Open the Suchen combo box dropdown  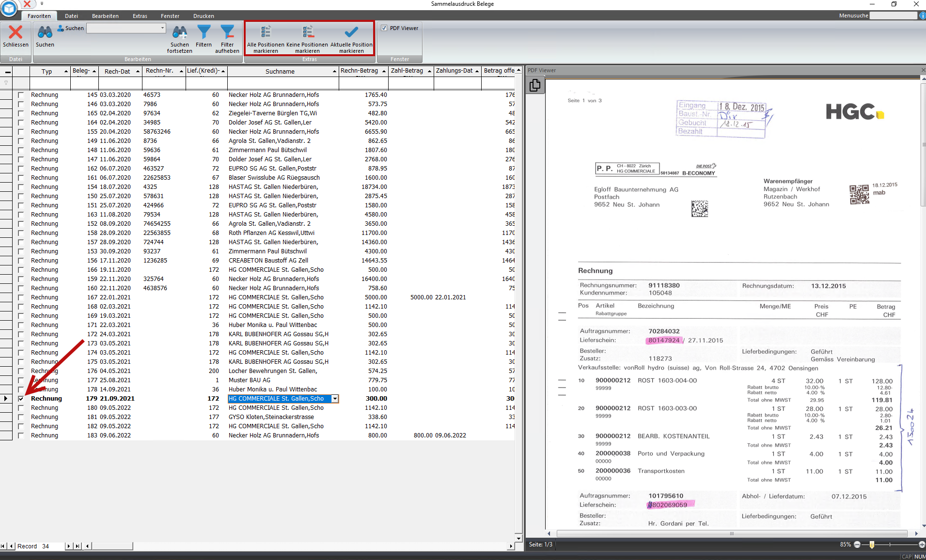coord(162,28)
